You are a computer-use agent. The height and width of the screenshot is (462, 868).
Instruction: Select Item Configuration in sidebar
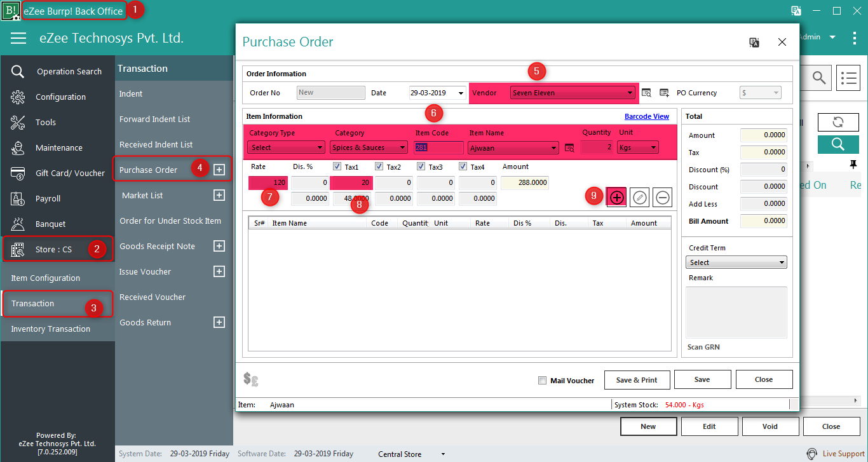[x=46, y=278]
